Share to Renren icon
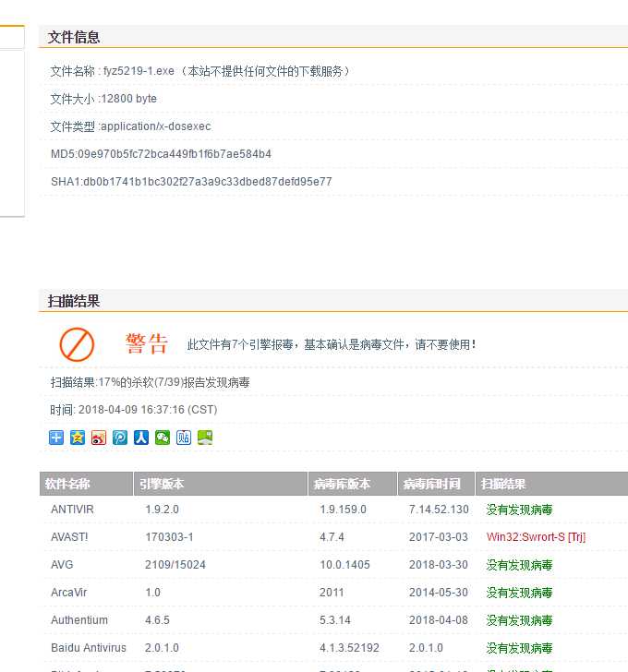 pos(141,438)
